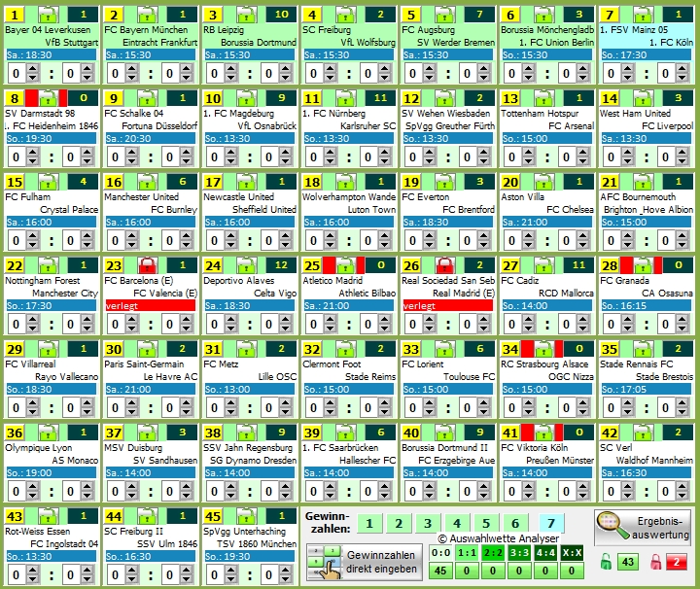This screenshot has width=700, height=589.
Task: Unlock the red padlock on match 23 FC Barcelona
Action: [148, 265]
